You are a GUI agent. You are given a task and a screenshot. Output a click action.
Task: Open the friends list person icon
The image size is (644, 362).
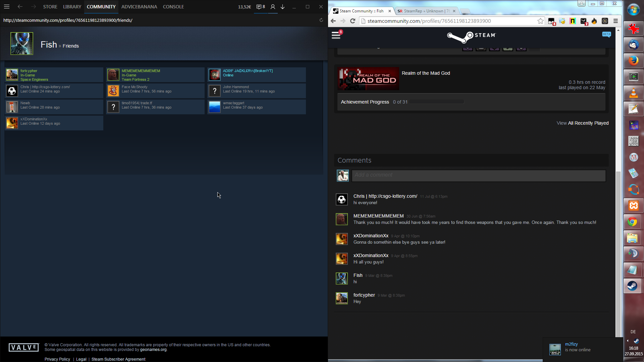[x=273, y=7]
